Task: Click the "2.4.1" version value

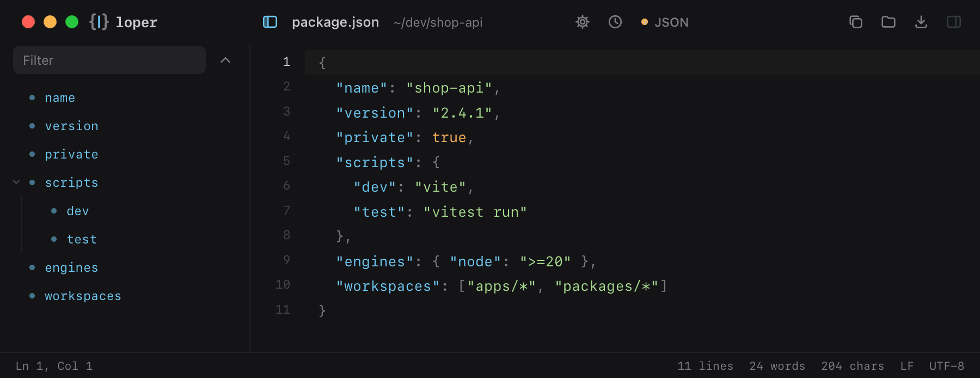Action: [462, 113]
